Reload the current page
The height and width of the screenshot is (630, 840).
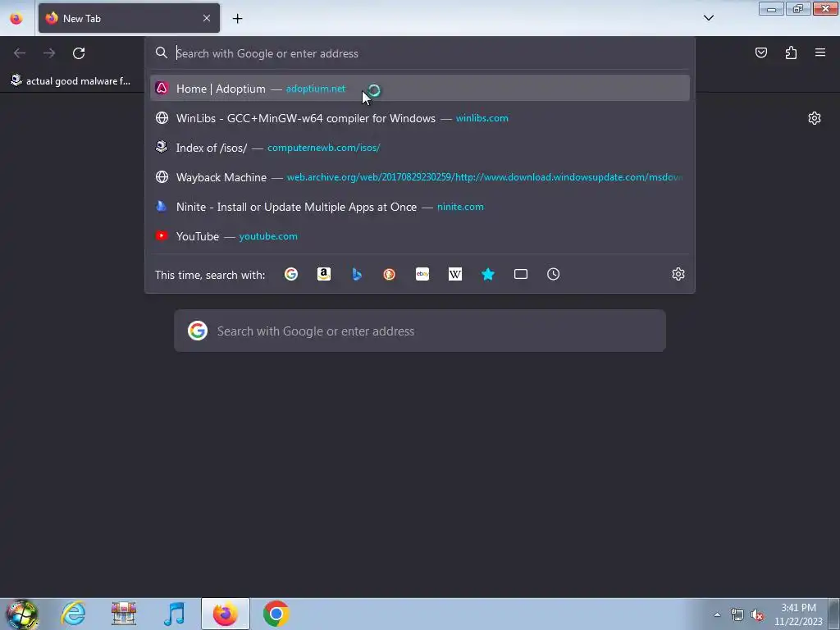point(79,53)
